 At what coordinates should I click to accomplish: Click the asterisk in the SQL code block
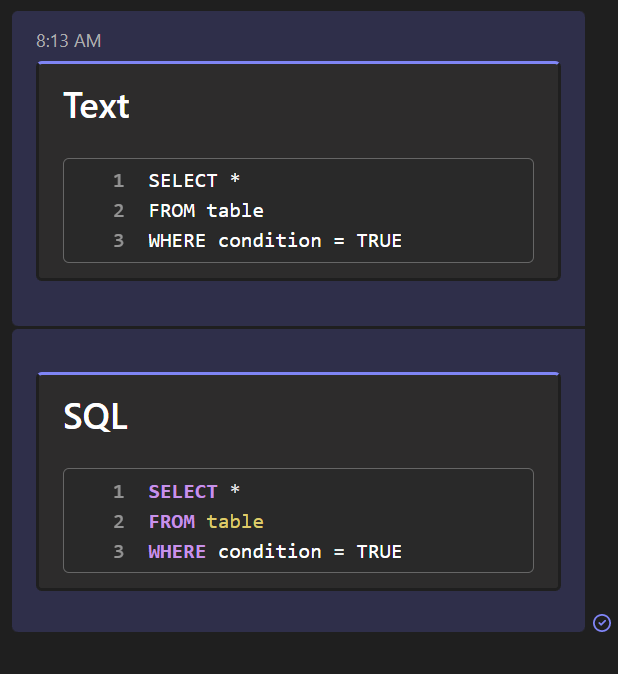point(235,492)
